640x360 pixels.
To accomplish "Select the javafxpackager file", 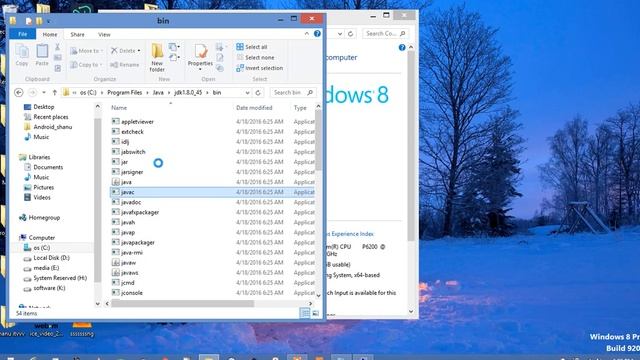I will (x=140, y=212).
